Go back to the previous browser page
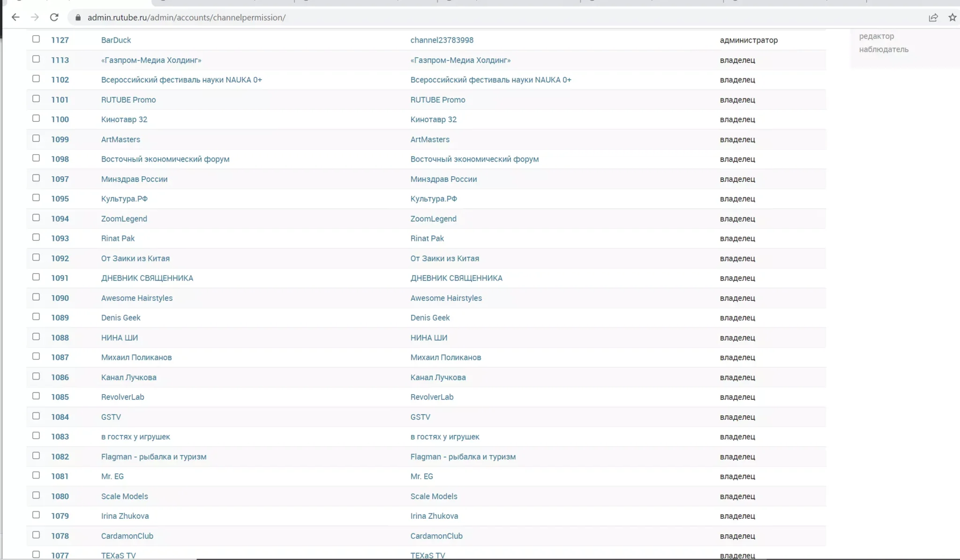960x560 pixels. point(15,17)
